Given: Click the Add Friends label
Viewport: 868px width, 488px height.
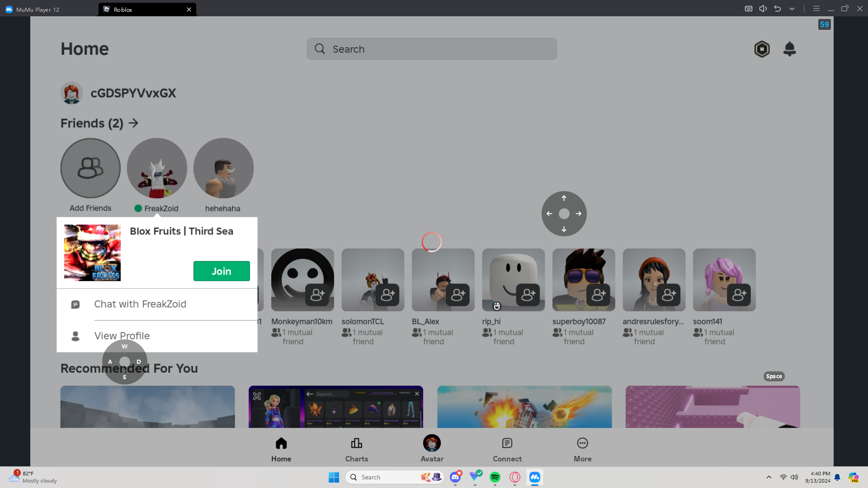Looking at the screenshot, I should [x=90, y=208].
